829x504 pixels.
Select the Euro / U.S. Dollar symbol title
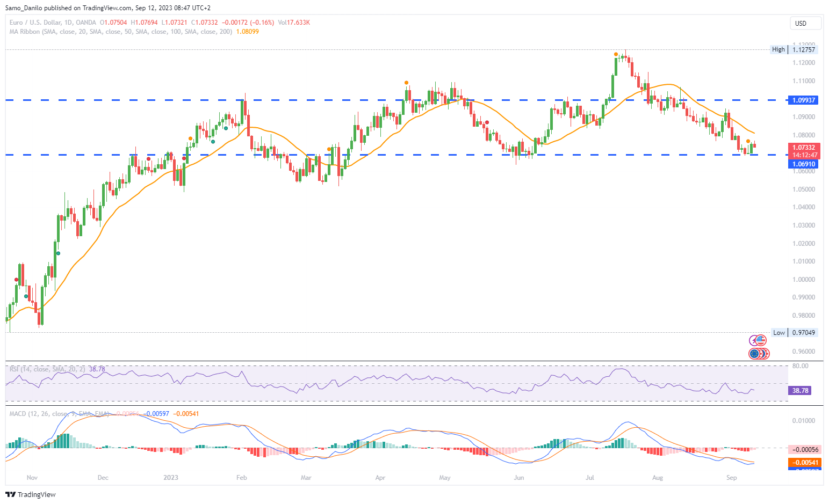click(53, 23)
